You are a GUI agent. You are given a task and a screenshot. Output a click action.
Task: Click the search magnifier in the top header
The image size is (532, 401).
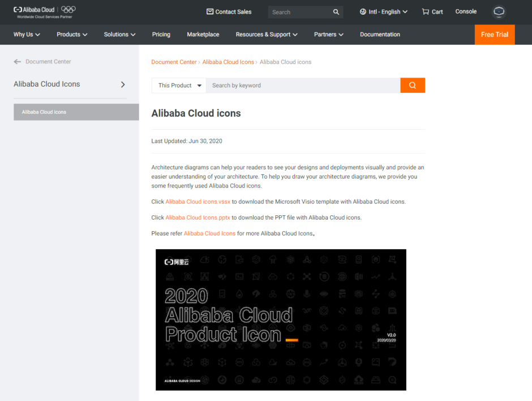click(336, 11)
